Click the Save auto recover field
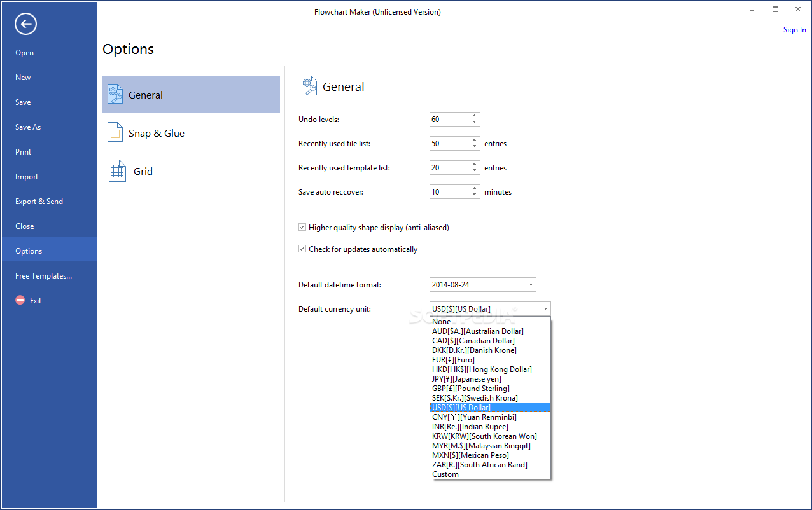The width and height of the screenshot is (812, 510). 450,191
